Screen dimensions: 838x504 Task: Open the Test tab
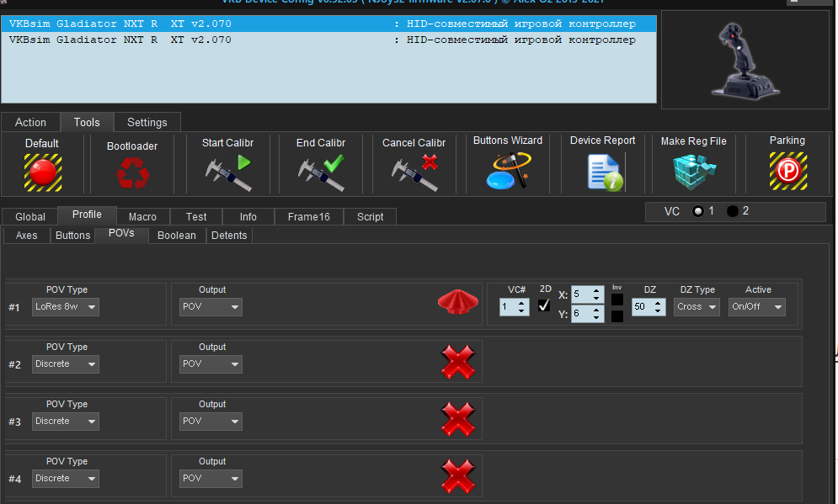pos(196,217)
